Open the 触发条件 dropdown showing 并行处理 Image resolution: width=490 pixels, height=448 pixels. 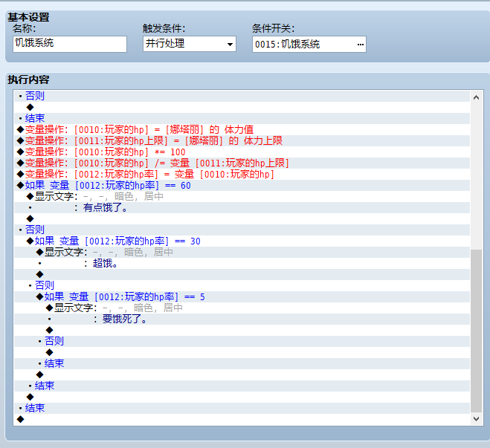190,44
